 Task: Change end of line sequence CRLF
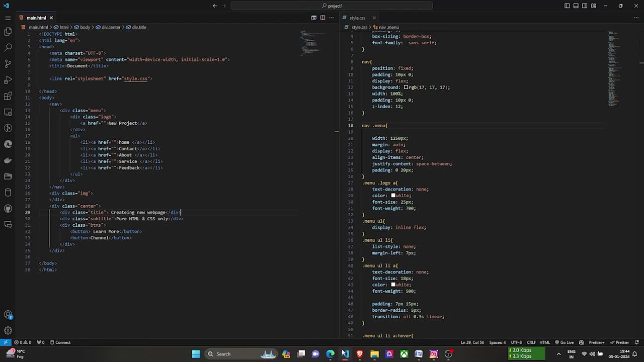(531, 342)
